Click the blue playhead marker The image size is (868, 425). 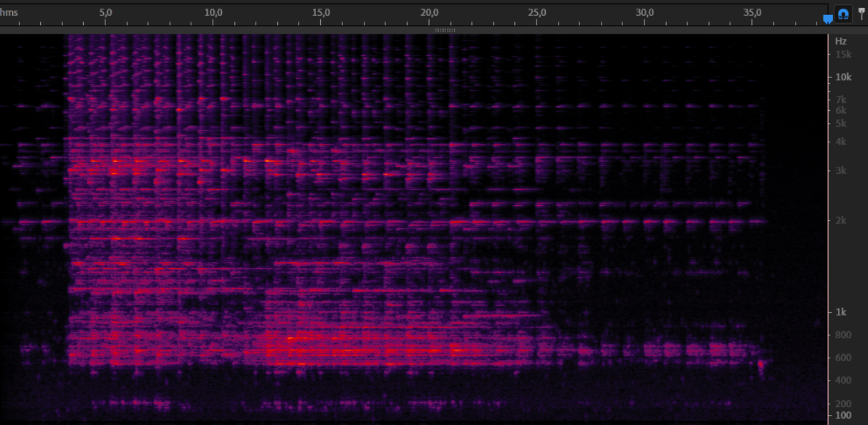(827, 19)
